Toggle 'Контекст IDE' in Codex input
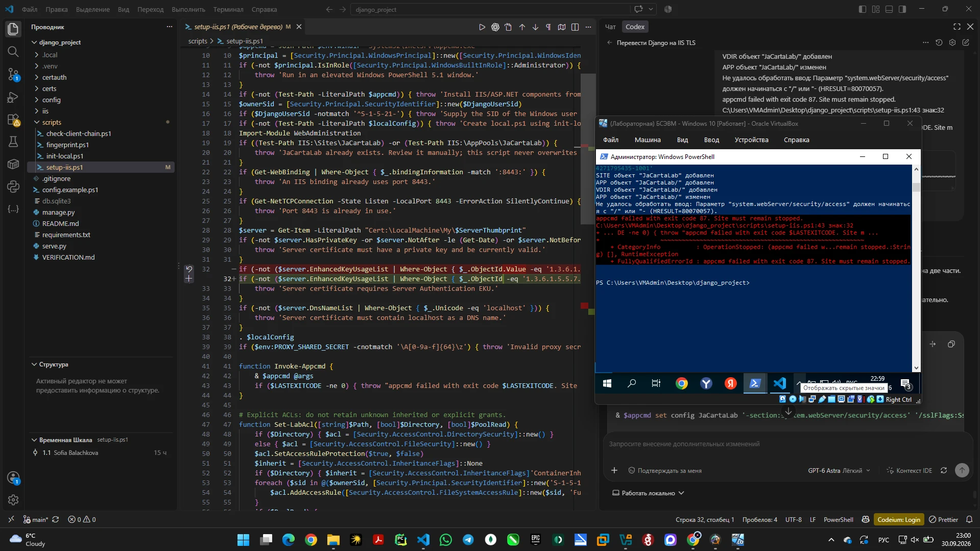Image resolution: width=980 pixels, height=551 pixels. [x=909, y=471]
